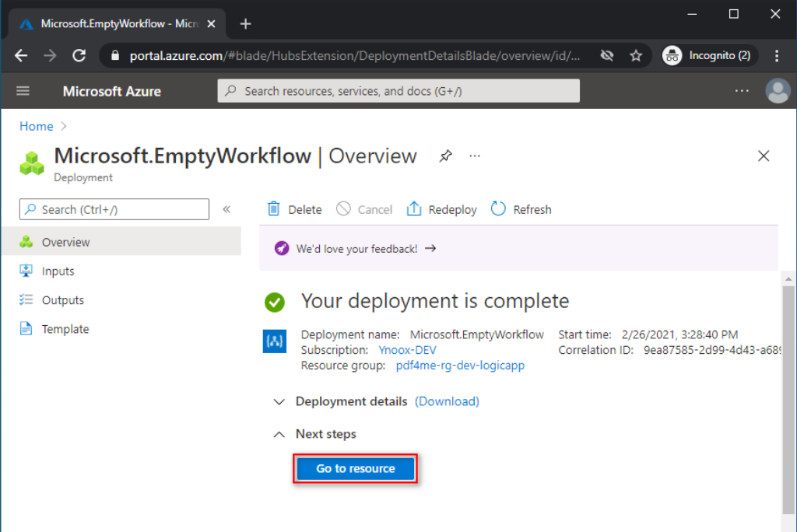Click the Delete trash icon
The height and width of the screenshot is (532, 797).
pos(274,209)
